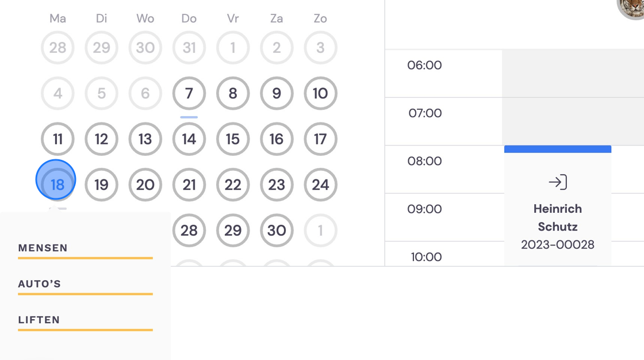
Task: Open the tiger avatar profile picture
Action: tap(632, 8)
